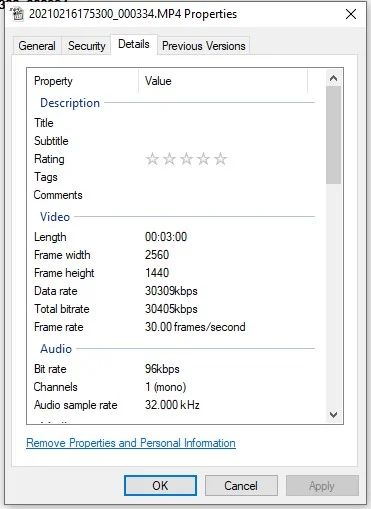Set rating to two stars
Screen dimensions: 371x509
(x=169, y=159)
